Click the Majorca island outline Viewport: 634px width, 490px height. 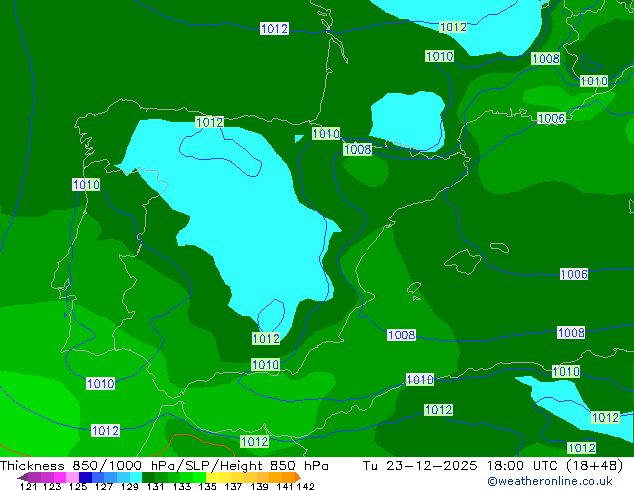463,261
